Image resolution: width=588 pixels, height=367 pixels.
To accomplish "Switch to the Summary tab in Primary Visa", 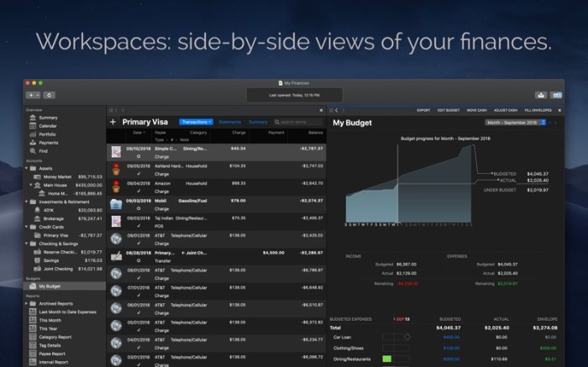I will pyautogui.click(x=258, y=123).
